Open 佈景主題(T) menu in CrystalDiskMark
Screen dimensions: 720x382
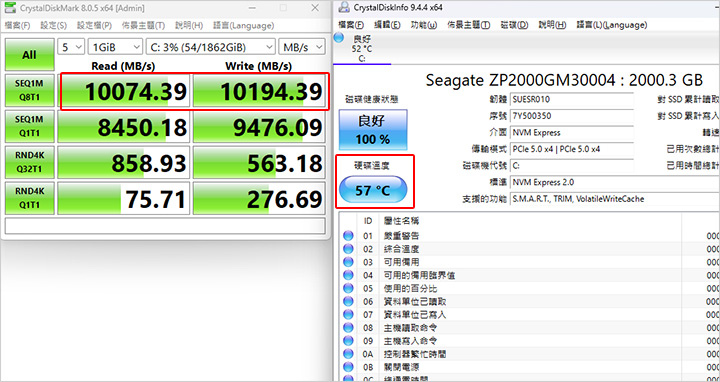click(143, 25)
